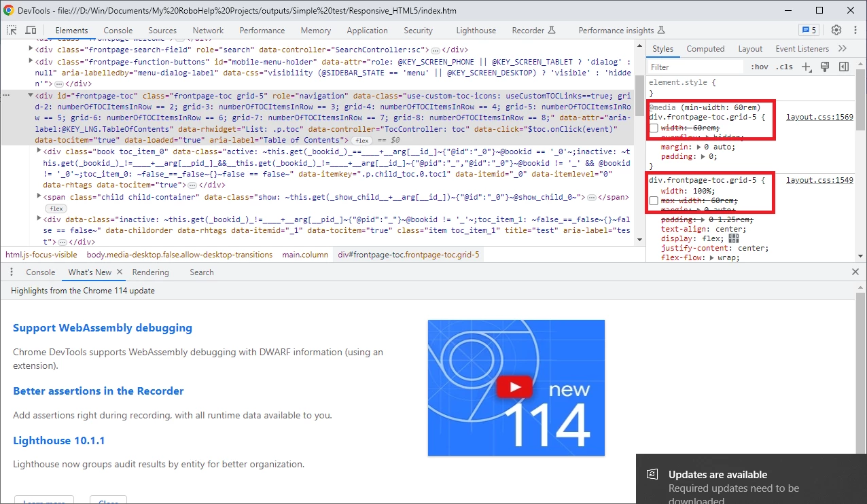Open the Application tab
The height and width of the screenshot is (504, 867).
[367, 30]
